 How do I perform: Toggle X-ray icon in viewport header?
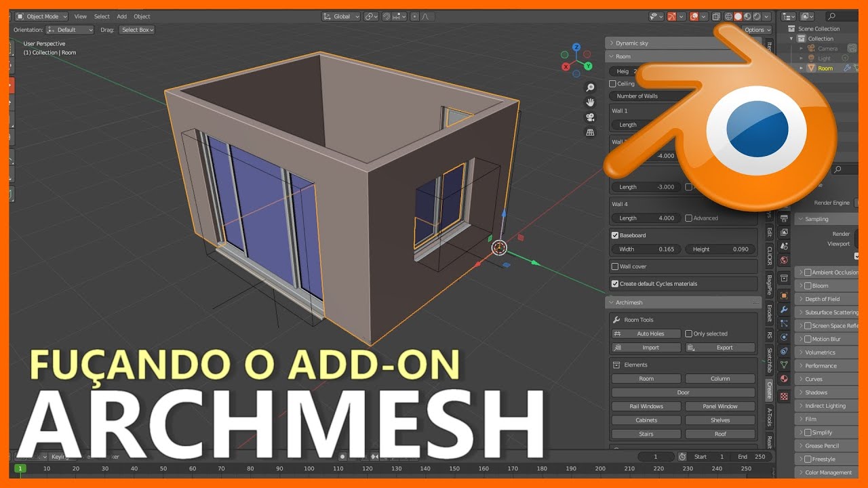[x=716, y=16]
